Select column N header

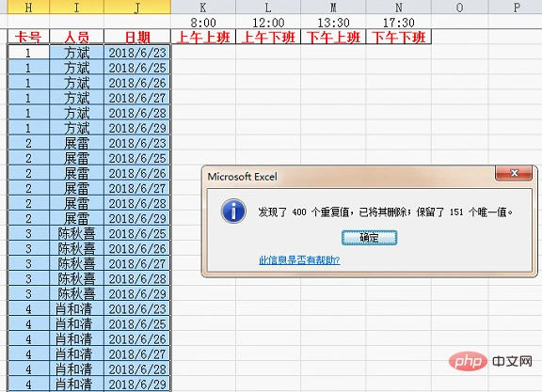click(x=399, y=7)
